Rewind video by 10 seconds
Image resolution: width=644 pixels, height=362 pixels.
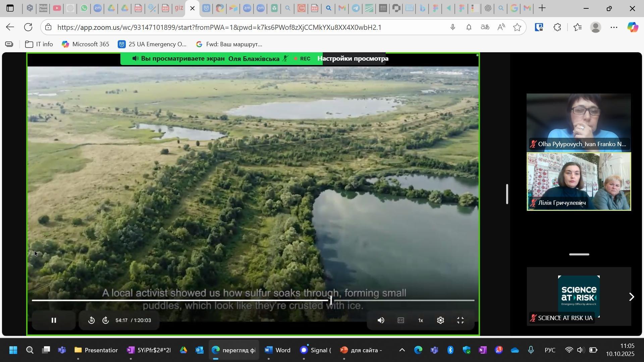click(x=92, y=320)
